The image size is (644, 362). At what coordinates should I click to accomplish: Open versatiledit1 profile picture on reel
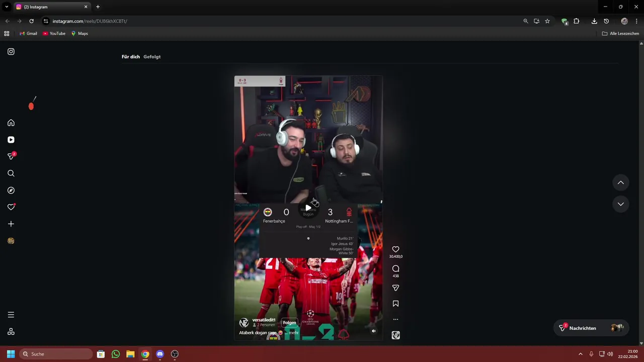tap(244, 323)
